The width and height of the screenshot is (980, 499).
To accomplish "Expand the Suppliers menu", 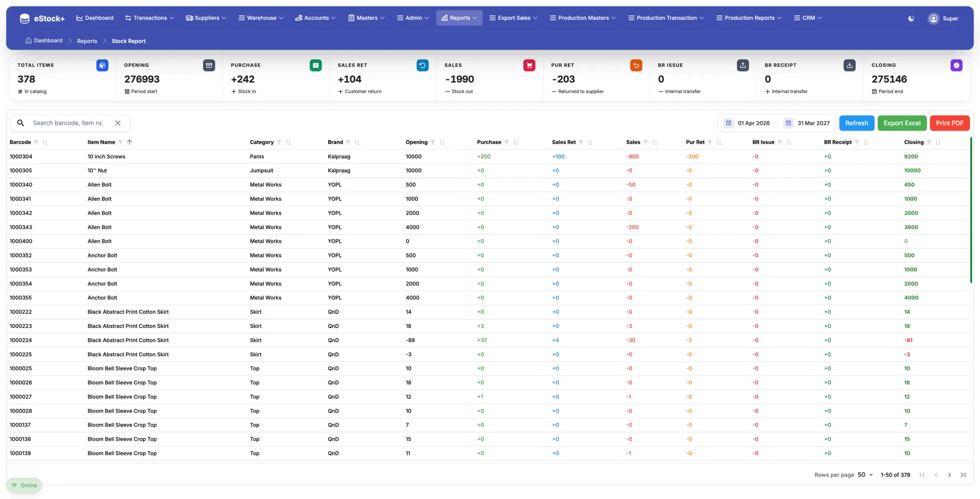I will coord(206,18).
